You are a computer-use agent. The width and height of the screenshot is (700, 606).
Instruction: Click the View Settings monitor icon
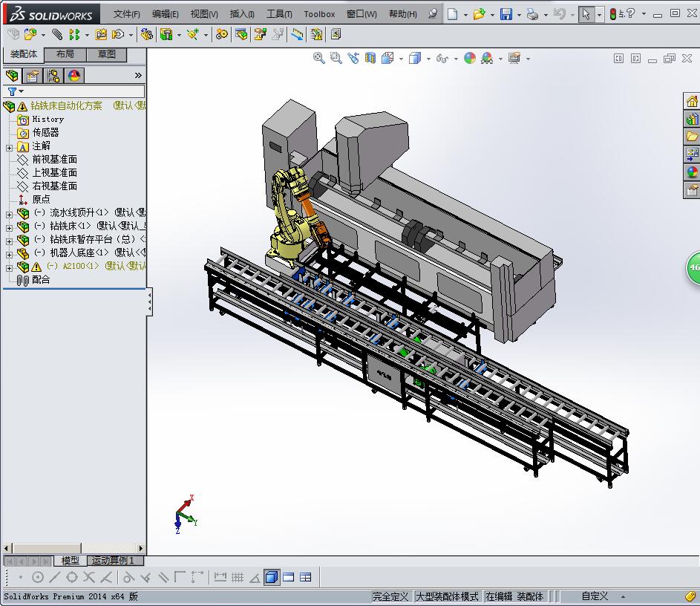(514, 58)
